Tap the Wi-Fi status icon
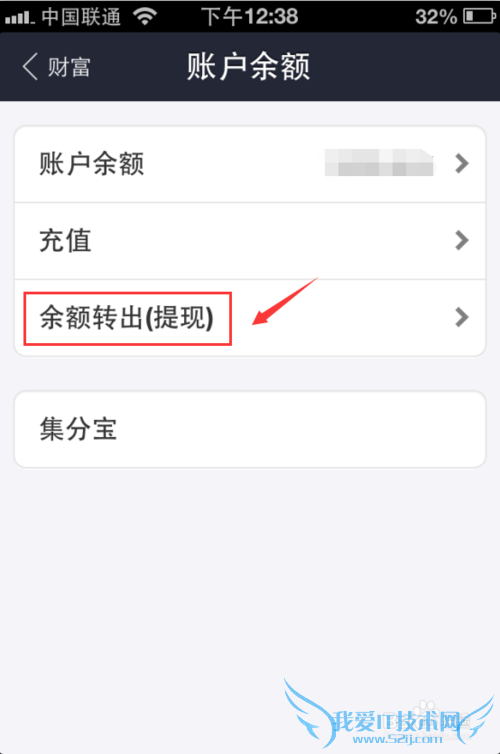Viewport: 500px width, 754px height. tap(145, 16)
